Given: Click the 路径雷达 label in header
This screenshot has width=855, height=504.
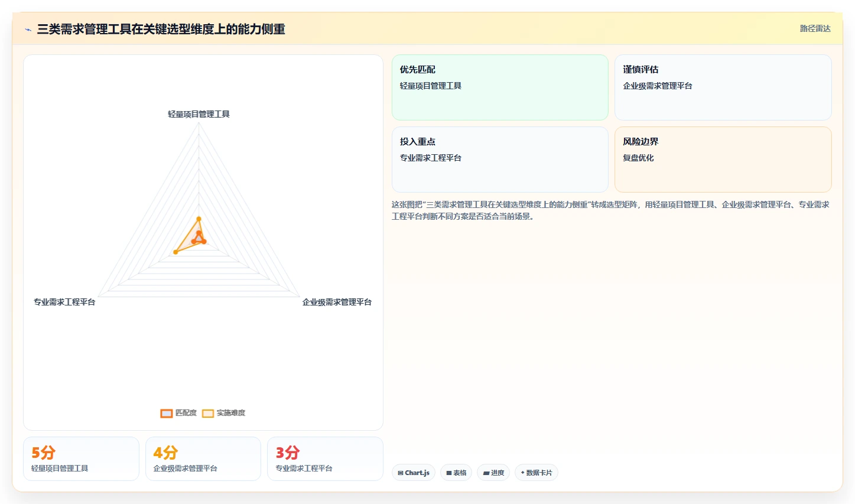Looking at the screenshot, I should tap(815, 28).
